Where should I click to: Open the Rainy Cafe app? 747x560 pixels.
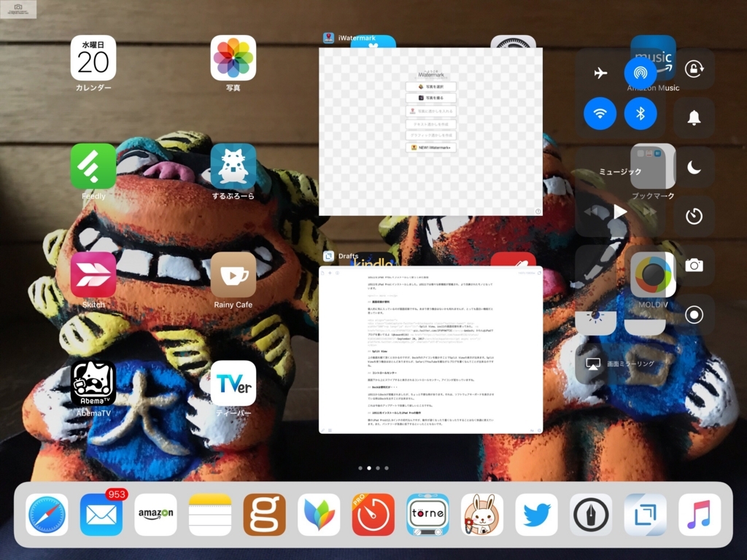point(233,275)
